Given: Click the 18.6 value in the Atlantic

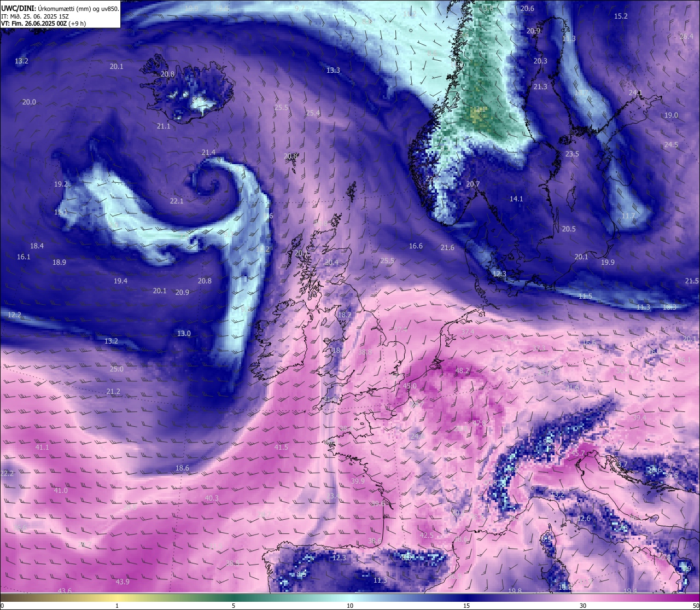Looking at the screenshot, I should [182, 468].
